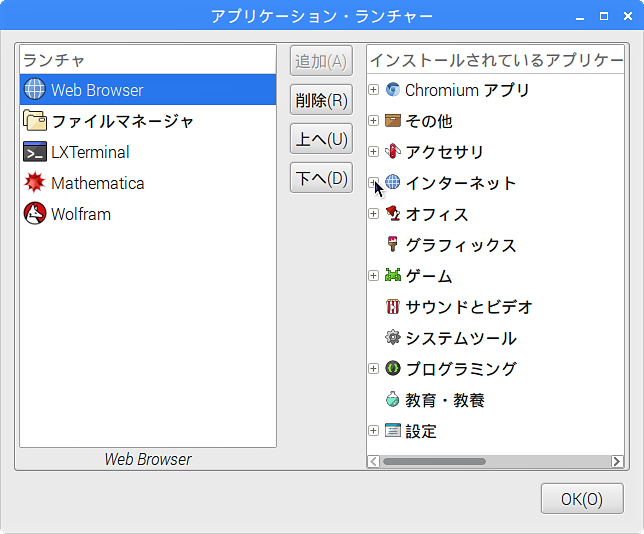Select the 設定 tree label

click(x=421, y=431)
